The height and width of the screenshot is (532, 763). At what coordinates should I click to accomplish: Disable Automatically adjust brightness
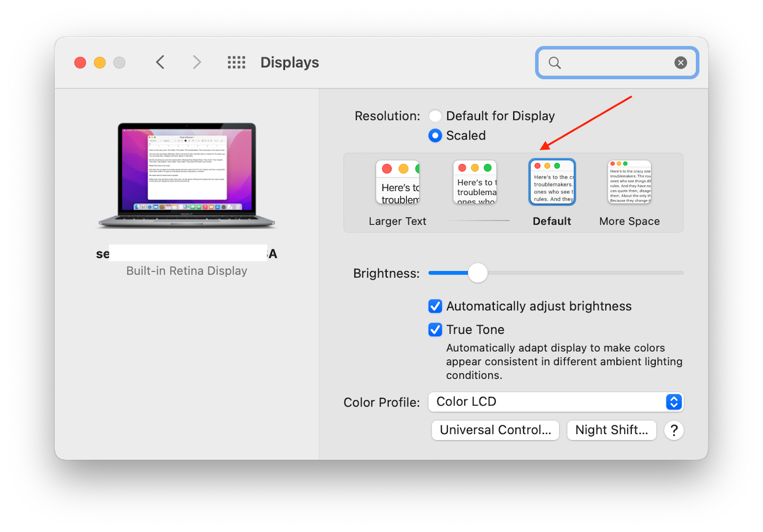[x=435, y=306]
